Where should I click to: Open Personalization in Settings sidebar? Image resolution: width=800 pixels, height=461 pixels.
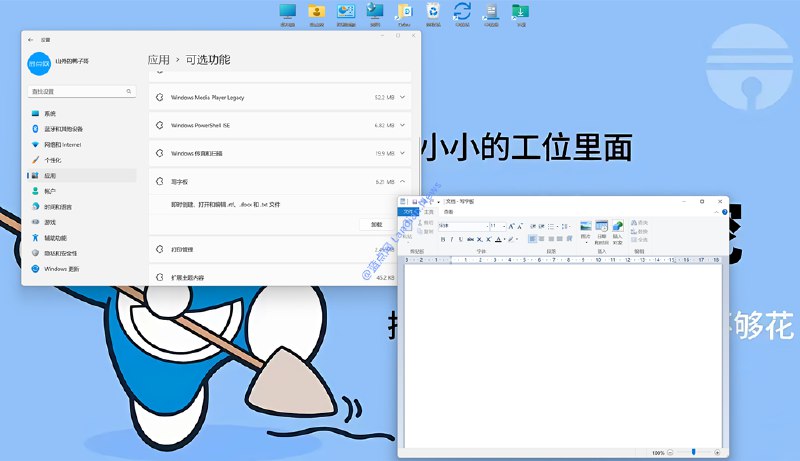click(82, 160)
